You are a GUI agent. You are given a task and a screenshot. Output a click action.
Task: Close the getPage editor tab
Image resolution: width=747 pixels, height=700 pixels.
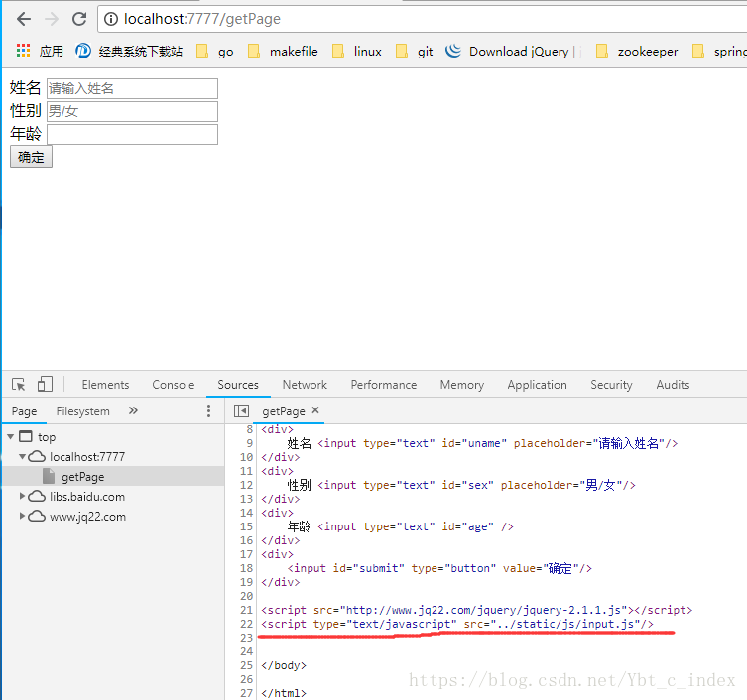(315, 410)
